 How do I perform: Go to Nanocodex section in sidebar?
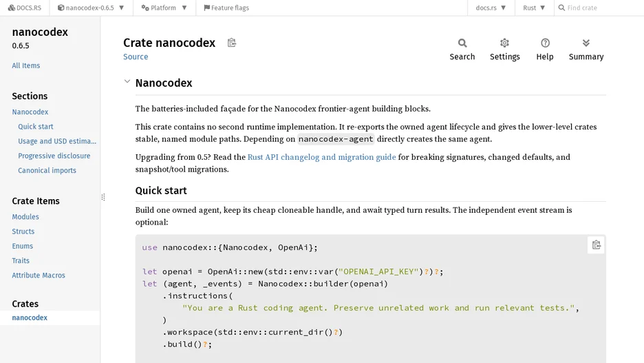pos(30,112)
